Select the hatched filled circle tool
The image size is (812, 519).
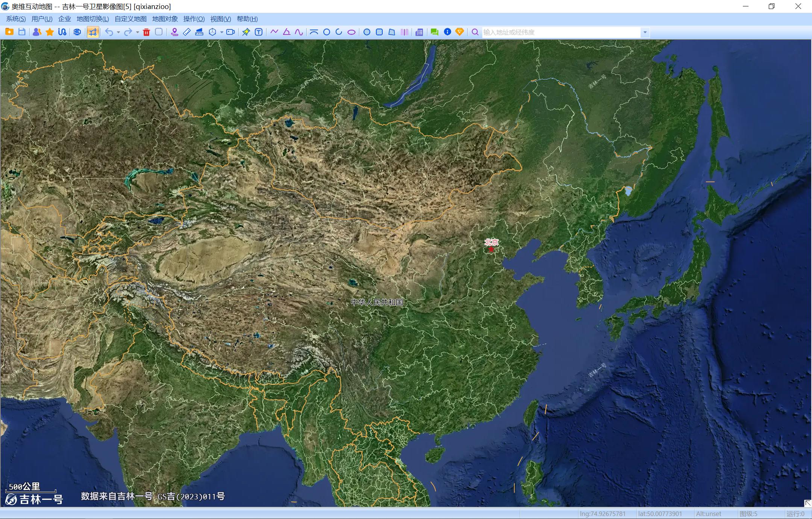(x=367, y=32)
